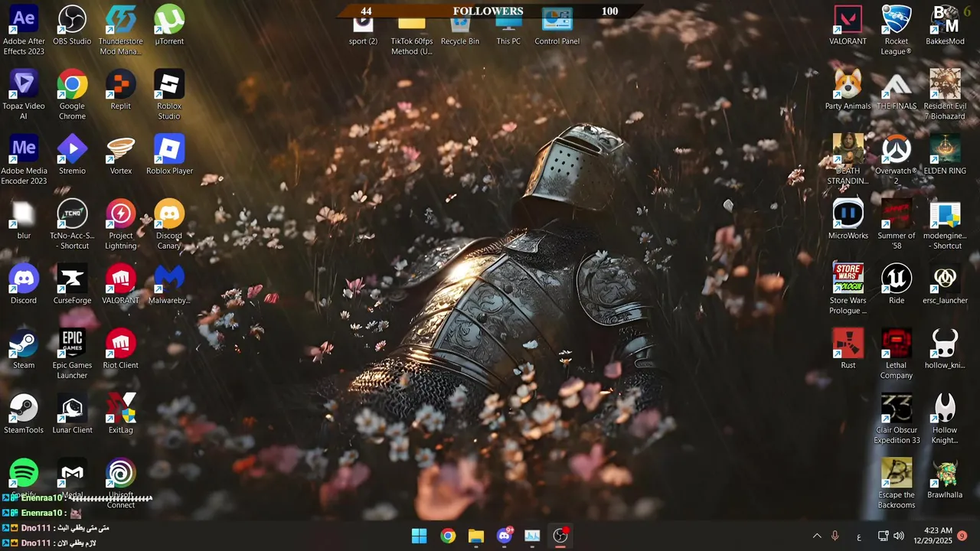Open Epic Games Launcher icon
Image resolution: width=980 pixels, height=551 pixels.
72,355
